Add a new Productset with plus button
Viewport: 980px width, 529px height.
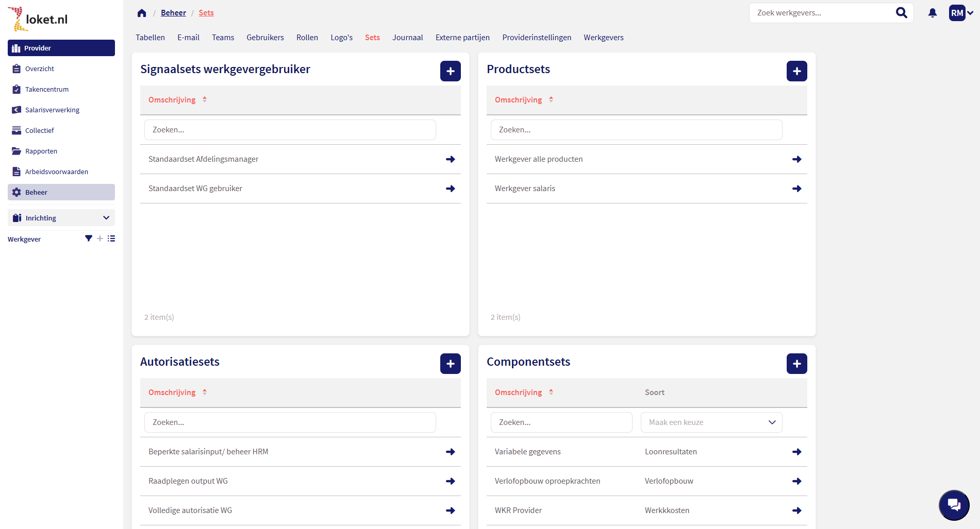tap(796, 71)
